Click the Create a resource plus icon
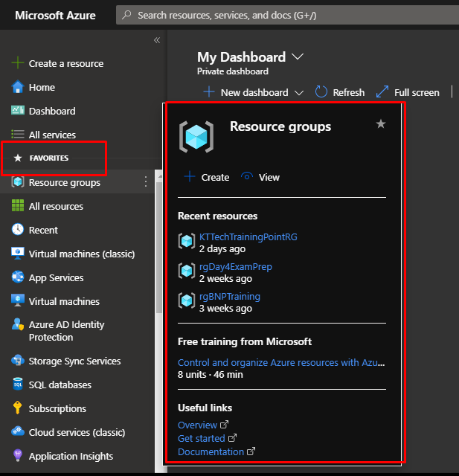This screenshot has height=476, width=459. [x=18, y=63]
